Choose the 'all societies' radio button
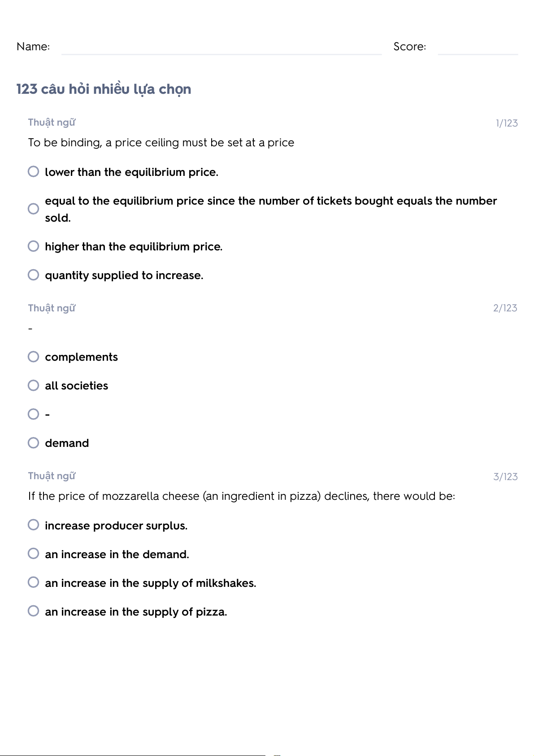The height and width of the screenshot is (756, 534). (x=34, y=385)
